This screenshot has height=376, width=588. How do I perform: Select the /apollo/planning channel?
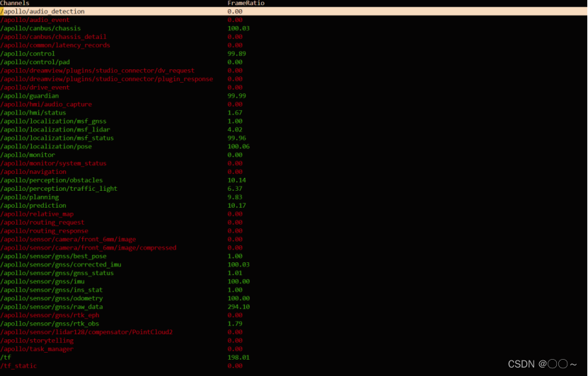30,197
